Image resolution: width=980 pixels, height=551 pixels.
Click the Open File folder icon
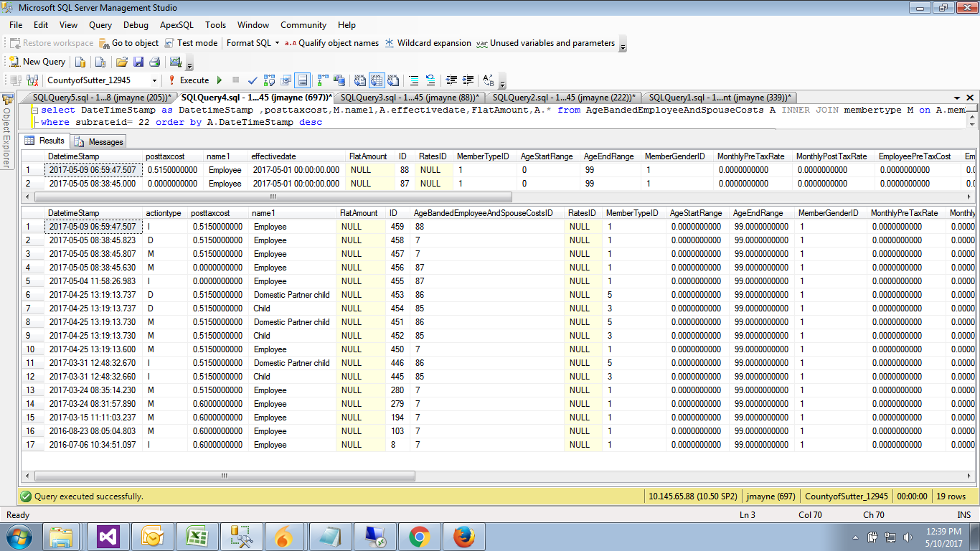121,62
